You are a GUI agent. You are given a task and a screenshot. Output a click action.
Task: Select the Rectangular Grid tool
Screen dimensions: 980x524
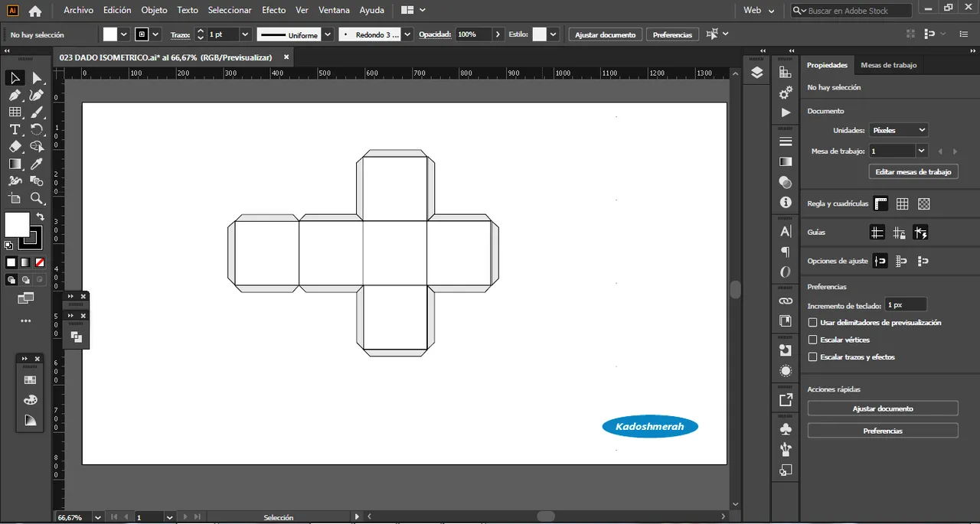pyautogui.click(x=15, y=112)
